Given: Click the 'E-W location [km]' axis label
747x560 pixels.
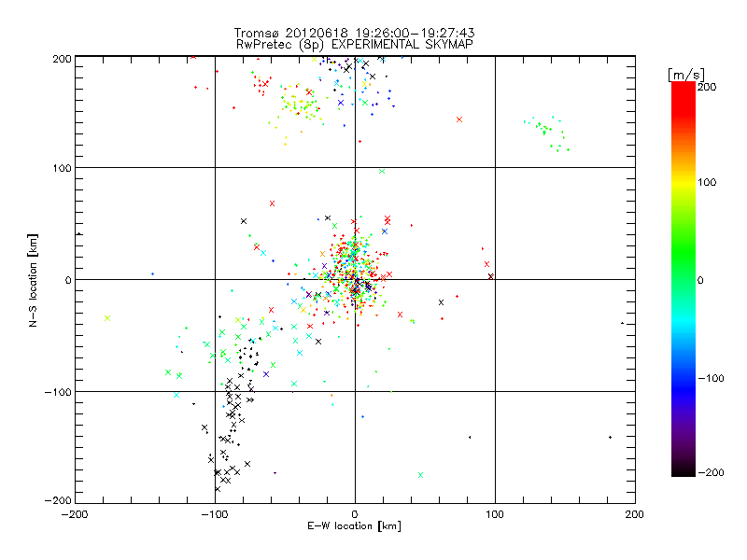Looking at the screenshot, I should click(354, 525).
